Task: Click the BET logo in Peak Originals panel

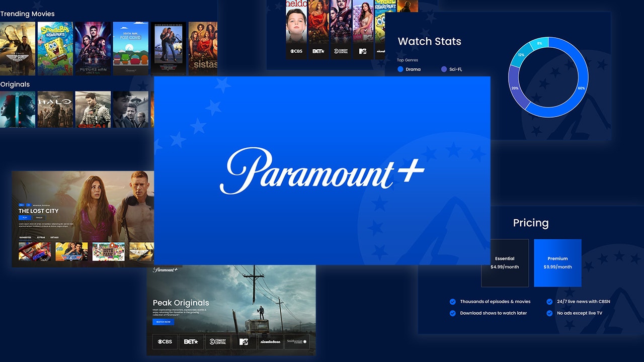Action: [191, 342]
